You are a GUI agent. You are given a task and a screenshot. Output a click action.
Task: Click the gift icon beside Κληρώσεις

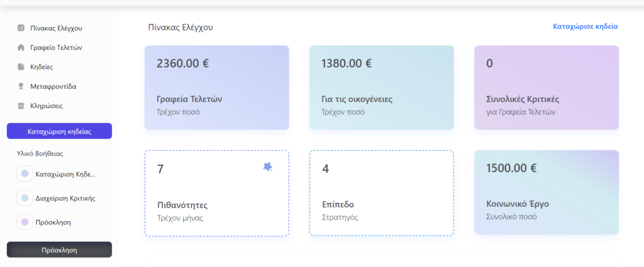point(21,106)
